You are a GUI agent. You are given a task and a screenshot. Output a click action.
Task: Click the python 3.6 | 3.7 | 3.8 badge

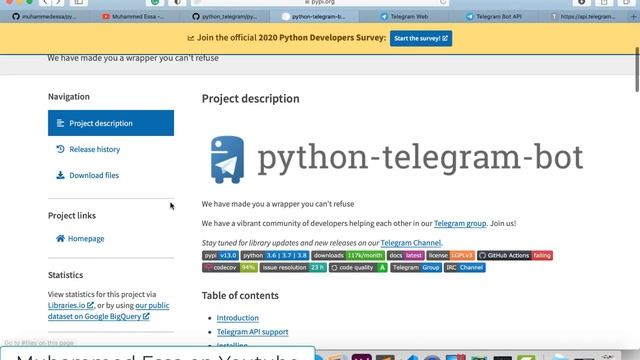click(x=275, y=256)
